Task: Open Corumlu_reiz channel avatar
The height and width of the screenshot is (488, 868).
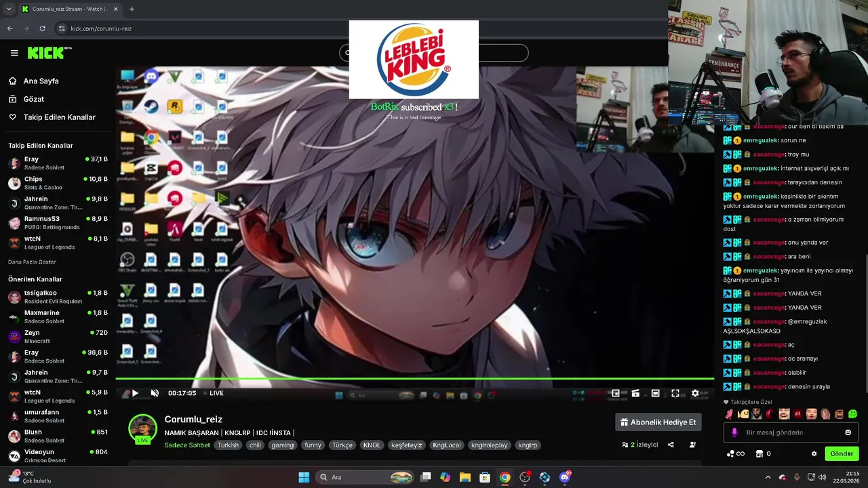Action: click(142, 428)
